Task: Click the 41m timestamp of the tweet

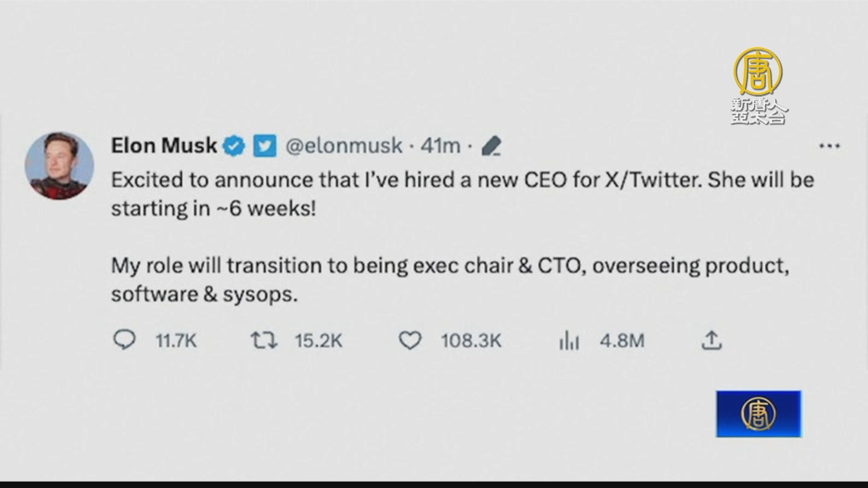Action: point(440,146)
